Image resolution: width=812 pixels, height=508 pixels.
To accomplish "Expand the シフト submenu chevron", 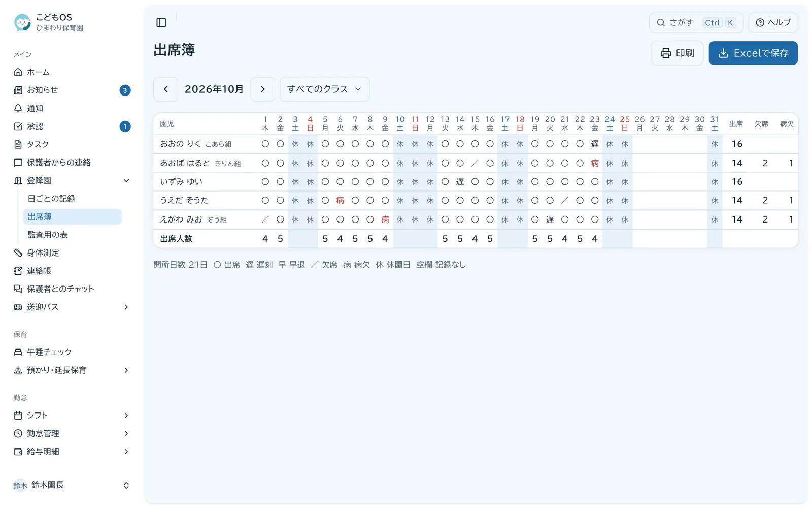I will (x=126, y=416).
